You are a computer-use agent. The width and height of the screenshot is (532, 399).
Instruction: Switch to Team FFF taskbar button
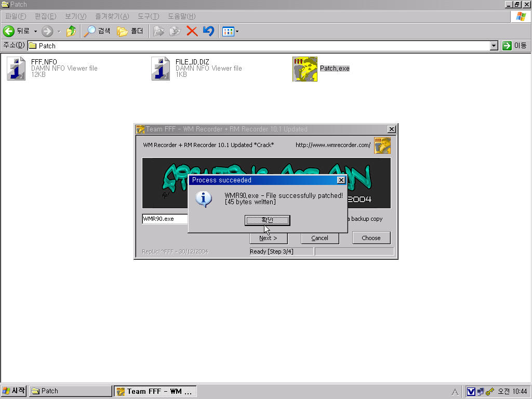pyautogui.click(x=155, y=391)
